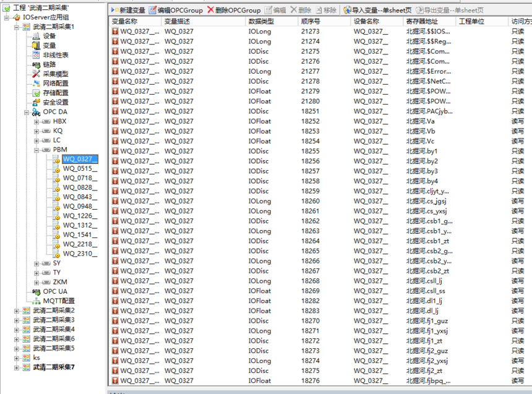This screenshot has height=394, width=532.
Task: Click 编辑OPCGroup in toolbar
Action: [x=176, y=10]
